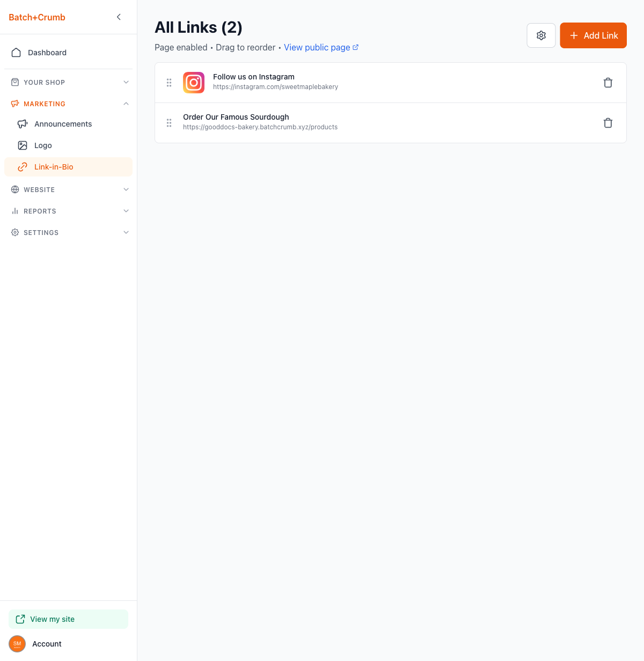This screenshot has height=661, width=644.
Task: Click the SM account avatar
Action: click(x=17, y=644)
